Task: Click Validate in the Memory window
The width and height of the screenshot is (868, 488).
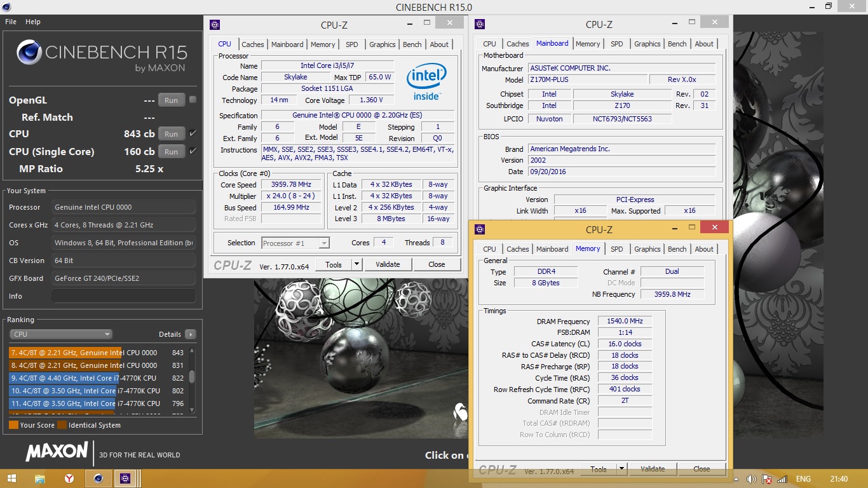Action: pos(653,469)
